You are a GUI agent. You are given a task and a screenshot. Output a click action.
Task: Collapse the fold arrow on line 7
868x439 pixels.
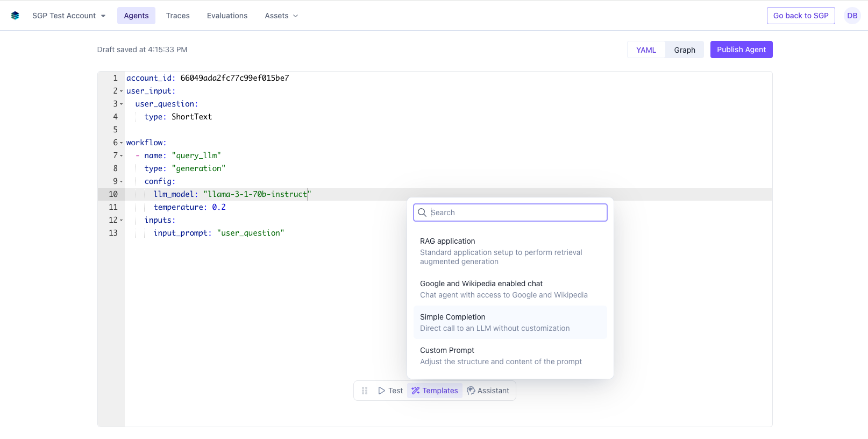pyautogui.click(x=121, y=156)
